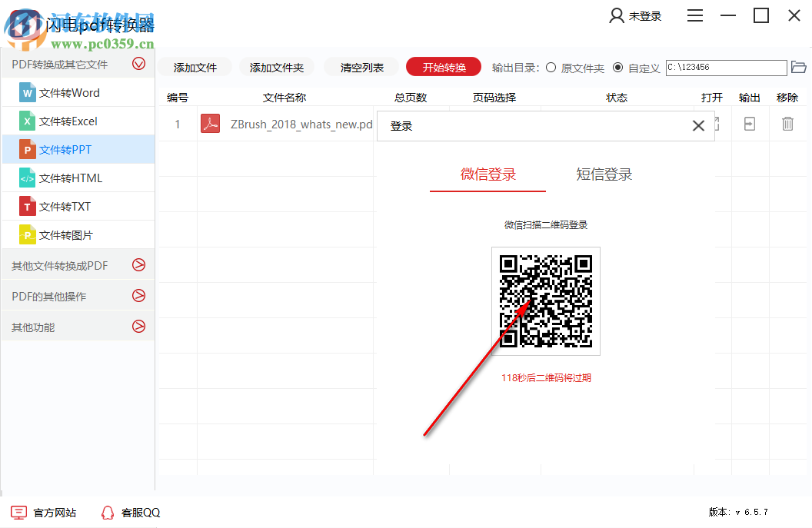
Task: Click the 移除 column header
Action: point(787,98)
